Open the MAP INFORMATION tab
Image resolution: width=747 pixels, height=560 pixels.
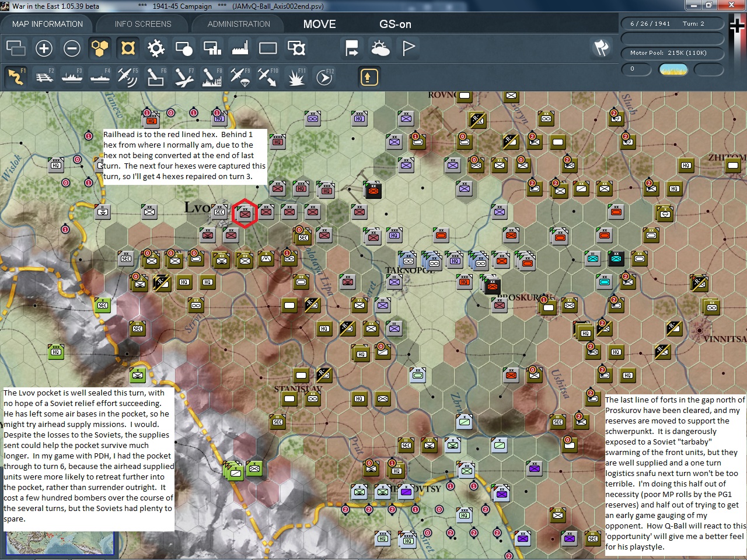(47, 24)
